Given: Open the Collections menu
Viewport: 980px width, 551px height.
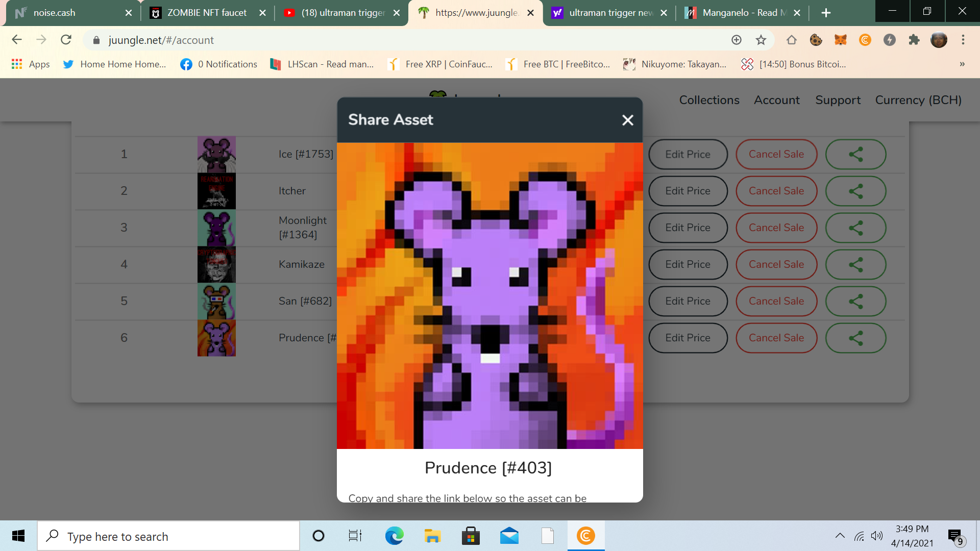Looking at the screenshot, I should point(709,100).
